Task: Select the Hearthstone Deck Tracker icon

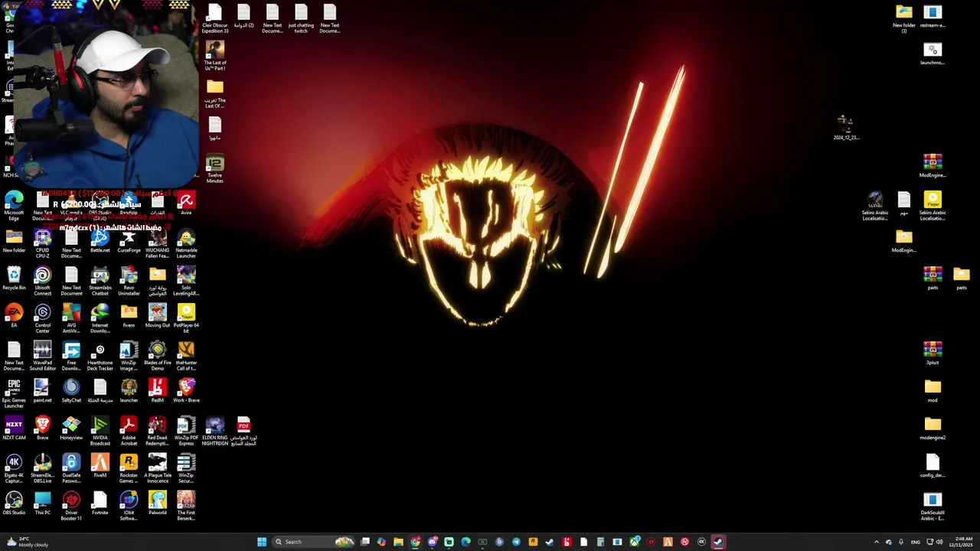Action: (100, 357)
